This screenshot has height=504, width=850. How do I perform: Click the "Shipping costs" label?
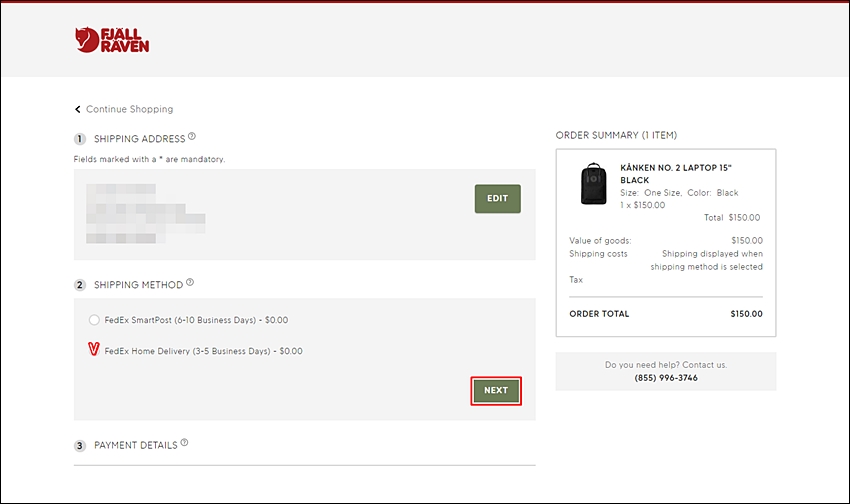point(598,254)
